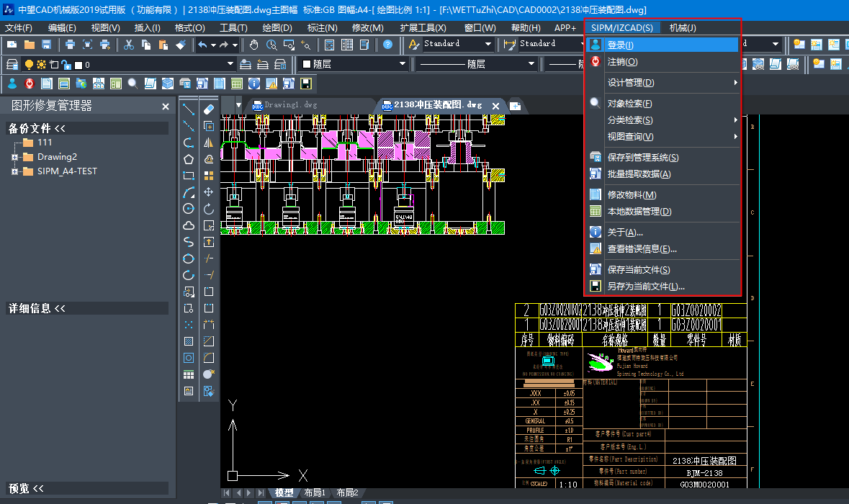The image size is (849, 504).
Task: Choose 保存到管理系统(S) from menu
Action: (643, 158)
